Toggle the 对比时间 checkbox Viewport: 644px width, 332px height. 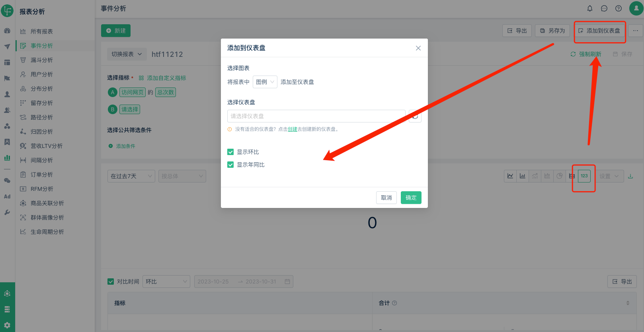pos(111,282)
